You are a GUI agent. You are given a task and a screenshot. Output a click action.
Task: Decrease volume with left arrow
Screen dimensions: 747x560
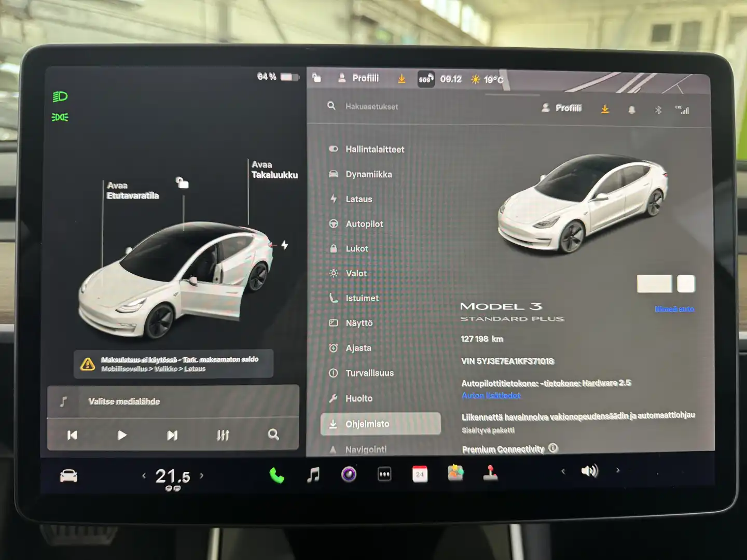(x=563, y=471)
